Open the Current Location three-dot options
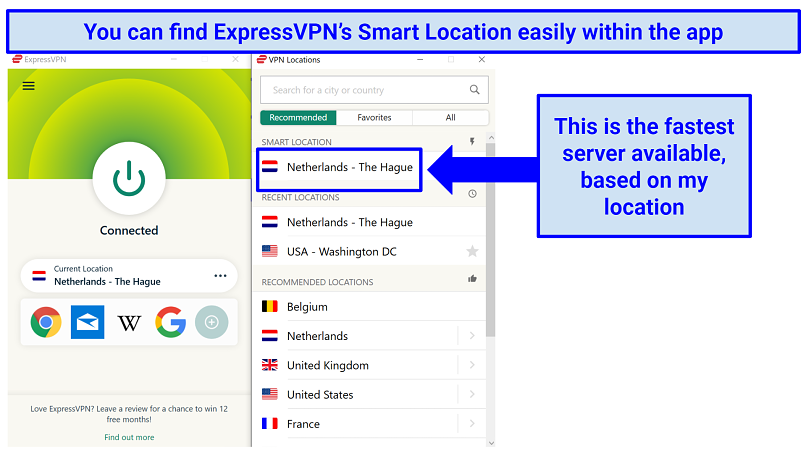Image resolution: width=806 pixels, height=453 pixels. [220, 276]
